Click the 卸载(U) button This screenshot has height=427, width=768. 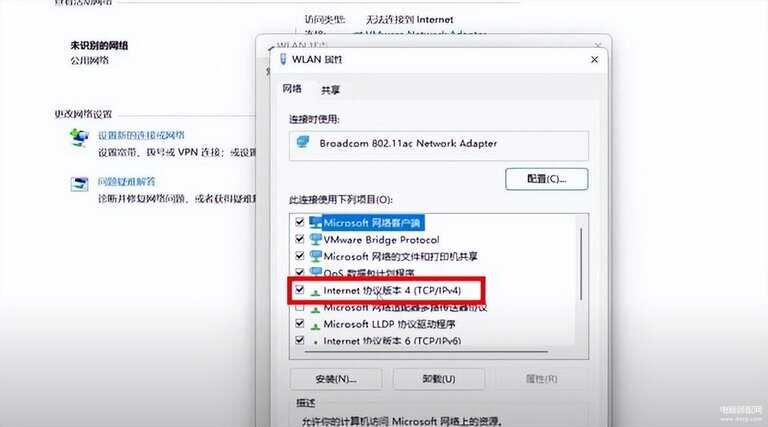[439, 379]
